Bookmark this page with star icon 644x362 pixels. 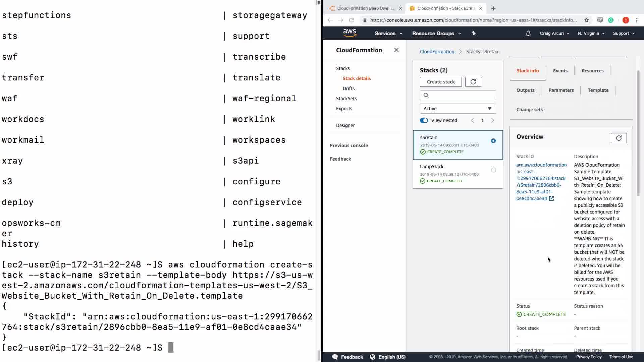tap(587, 20)
